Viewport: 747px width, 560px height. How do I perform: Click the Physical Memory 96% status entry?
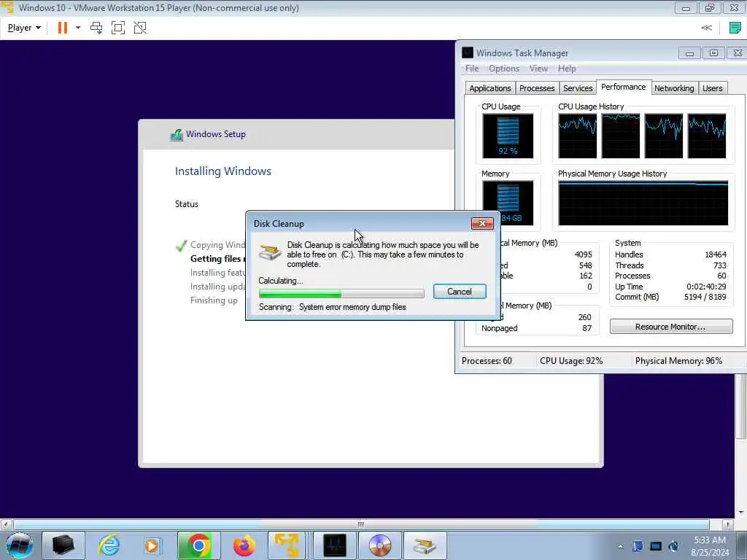point(678,360)
